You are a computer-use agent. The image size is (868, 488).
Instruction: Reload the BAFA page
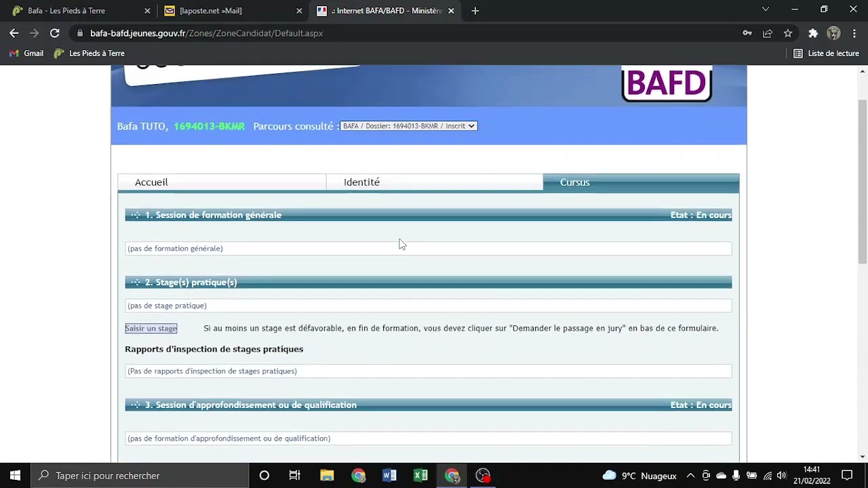click(x=55, y=33)
